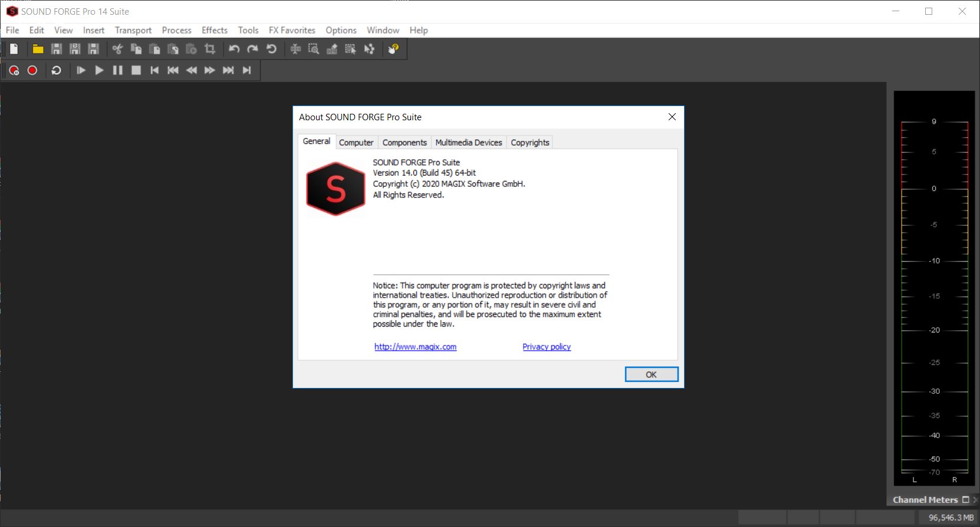Switch to the Components tab

click(x=405, y=143)
